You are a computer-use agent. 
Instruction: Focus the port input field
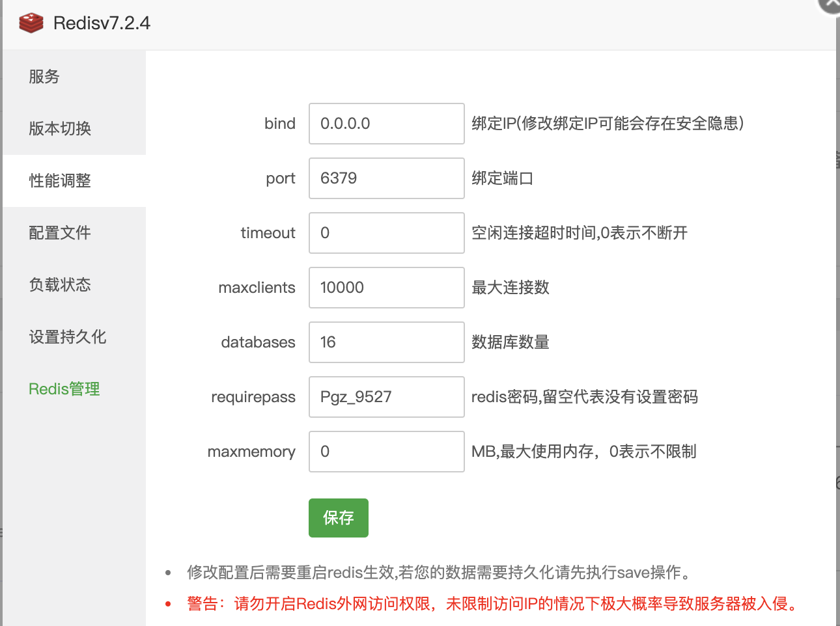pyautogui.click(x=387, y=178)
